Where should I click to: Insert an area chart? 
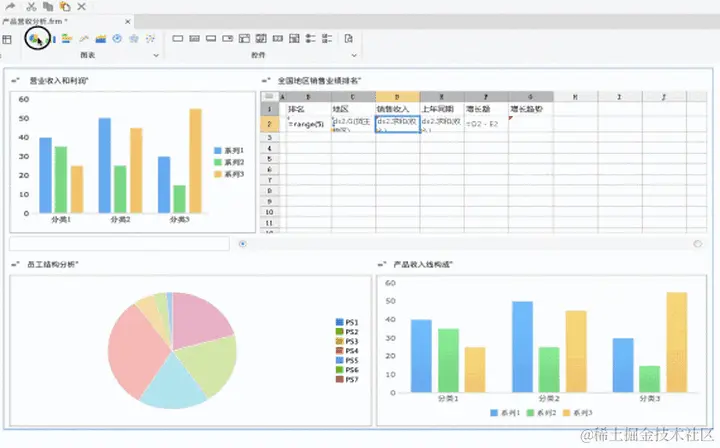pyautogui.click(x=101, y=39)
